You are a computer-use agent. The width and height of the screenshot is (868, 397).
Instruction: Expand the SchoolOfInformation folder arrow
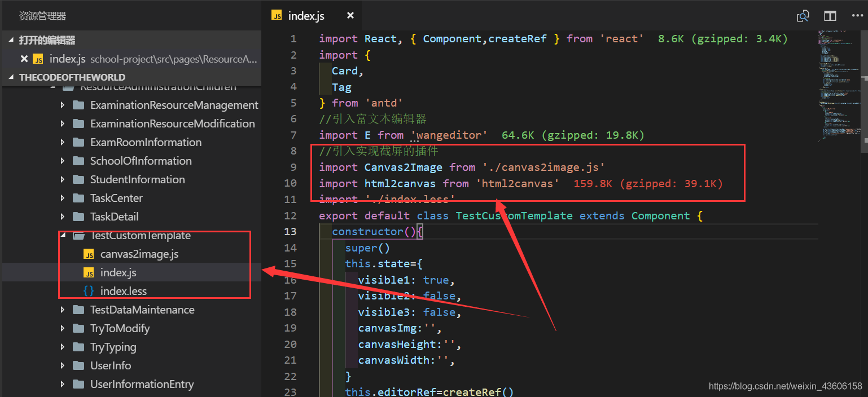tap(63, 161)
